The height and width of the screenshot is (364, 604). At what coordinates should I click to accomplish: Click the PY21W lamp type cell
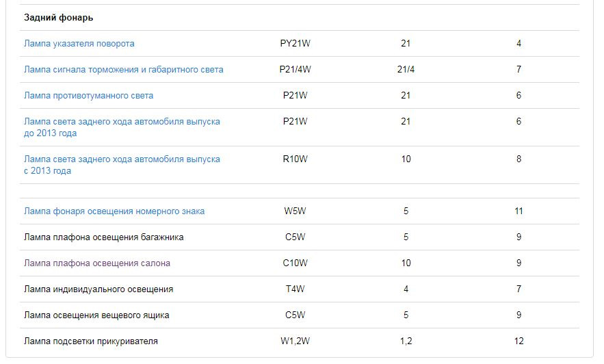pyautogui.click(x=295, y=43)
